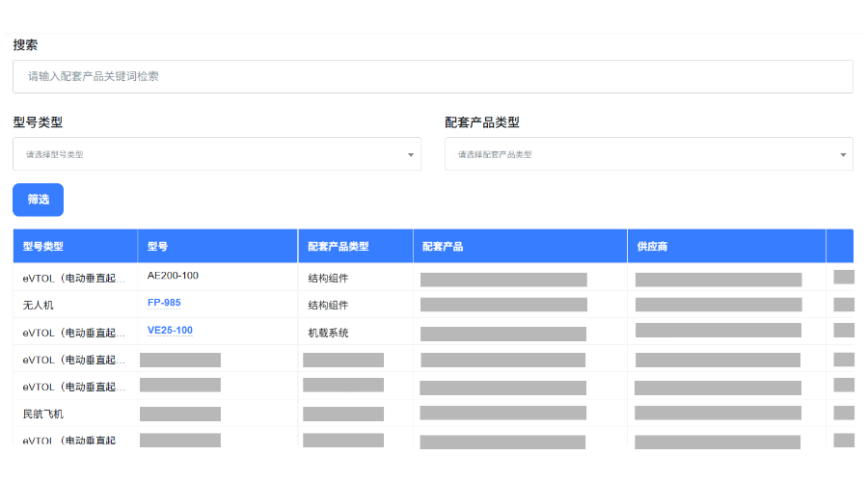Click the 型号 table column header
The width and height of the screenshot is (868, 482).
pos(158,247)
